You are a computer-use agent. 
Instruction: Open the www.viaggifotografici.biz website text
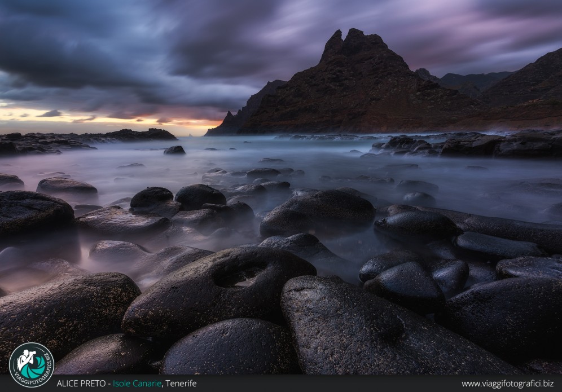(x=507, y=384)
